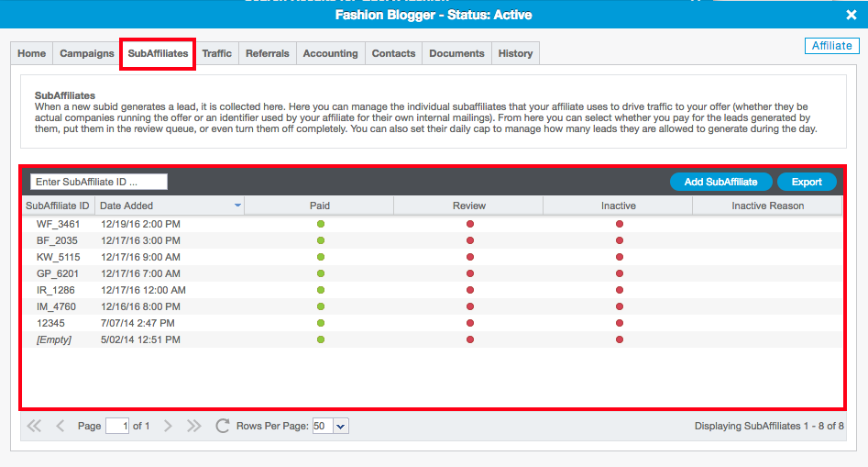Export the SubAffiliates list

point(807,182)
